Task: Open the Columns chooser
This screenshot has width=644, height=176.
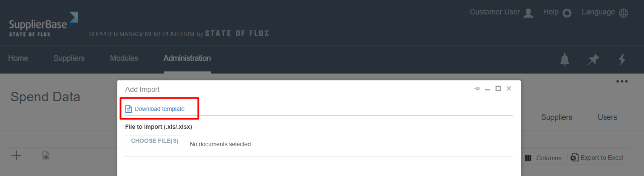Action: click(544, 158)
